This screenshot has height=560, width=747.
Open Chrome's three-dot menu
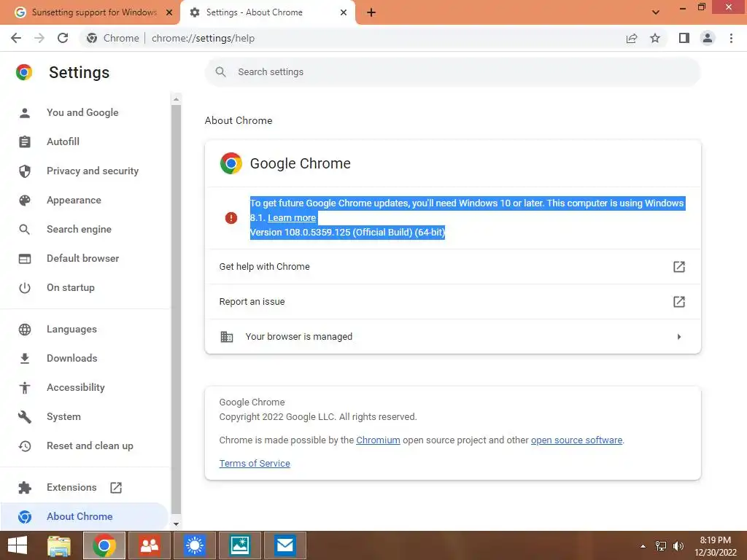[x=731, y=38]
